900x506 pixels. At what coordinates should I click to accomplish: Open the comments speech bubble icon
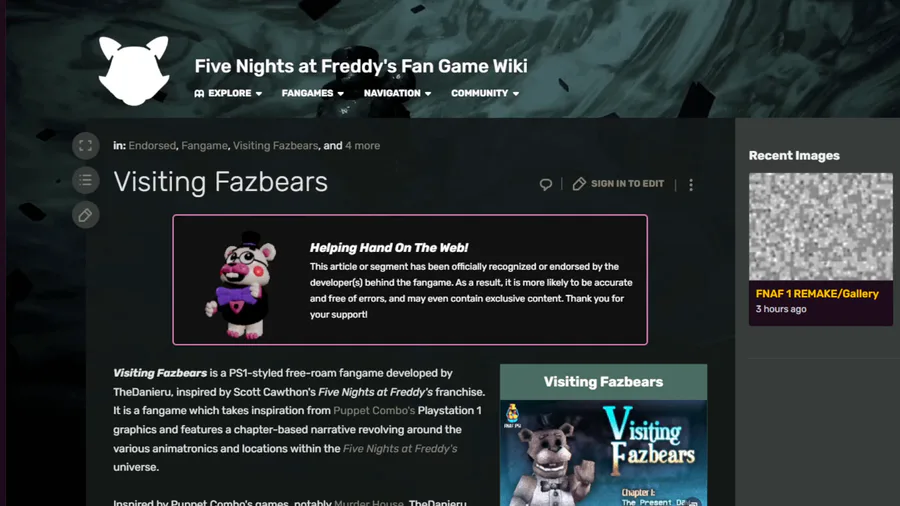[545, 184]
